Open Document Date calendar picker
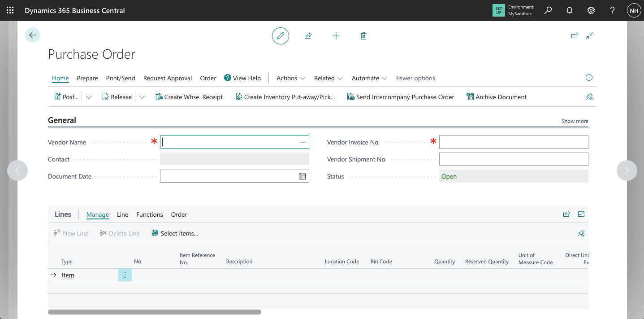The height and width of the screenshot is (319, 644). (303, 176)
